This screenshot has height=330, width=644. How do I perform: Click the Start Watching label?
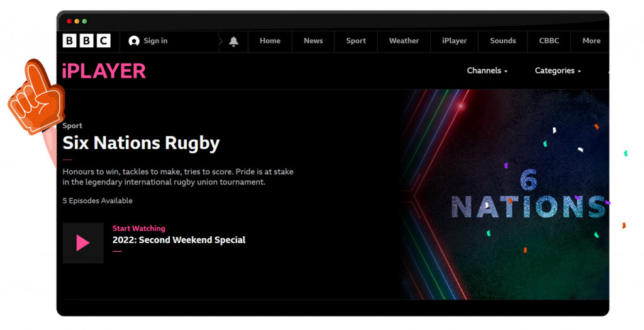point(139,228)
